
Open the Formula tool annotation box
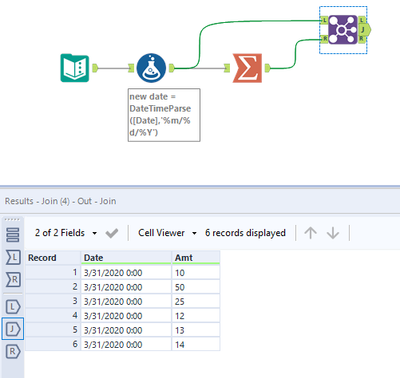164,115
